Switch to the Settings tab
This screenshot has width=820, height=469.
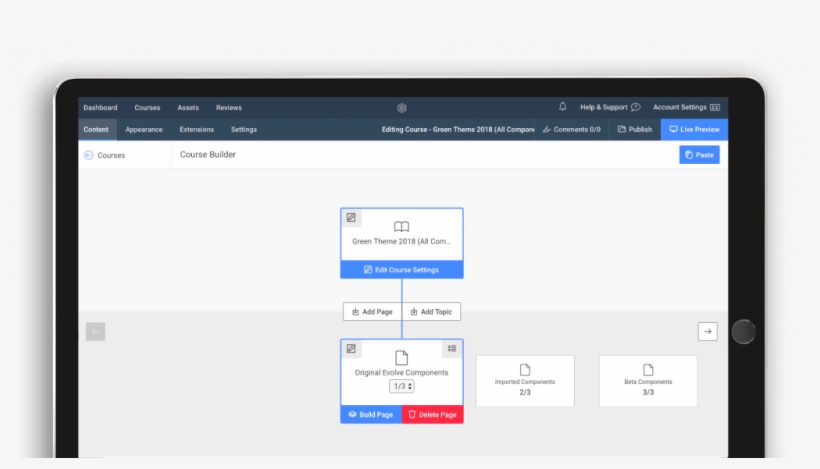[244, 129]
